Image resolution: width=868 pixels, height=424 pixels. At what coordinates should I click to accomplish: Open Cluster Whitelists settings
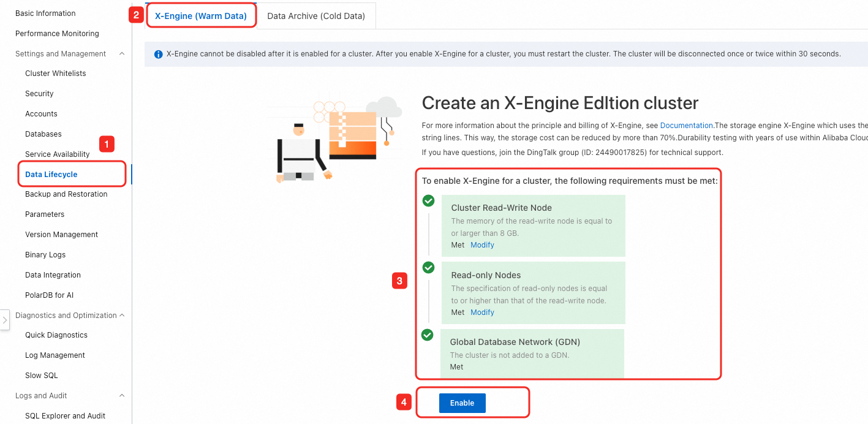click(56, 74)
